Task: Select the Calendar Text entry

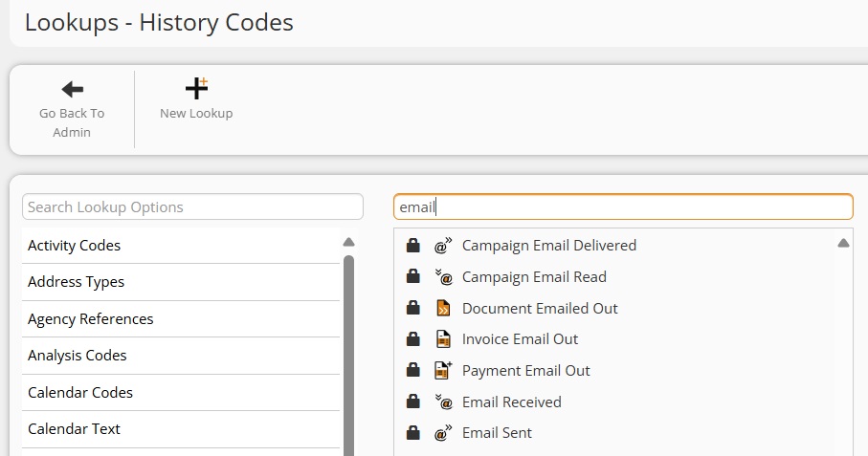Action: pos(181,429)
